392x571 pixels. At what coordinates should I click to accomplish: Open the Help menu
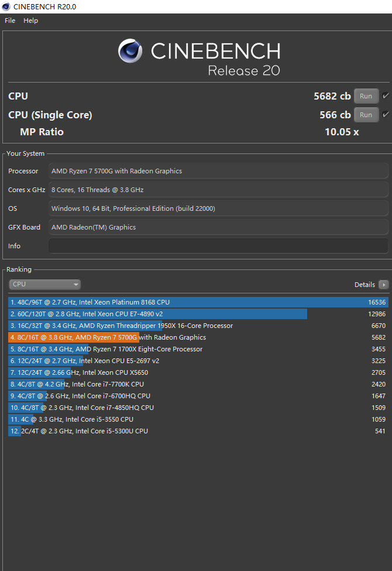click(30, 20)
